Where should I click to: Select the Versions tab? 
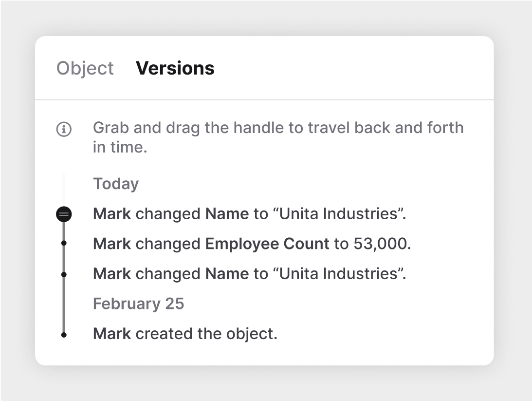175,68
